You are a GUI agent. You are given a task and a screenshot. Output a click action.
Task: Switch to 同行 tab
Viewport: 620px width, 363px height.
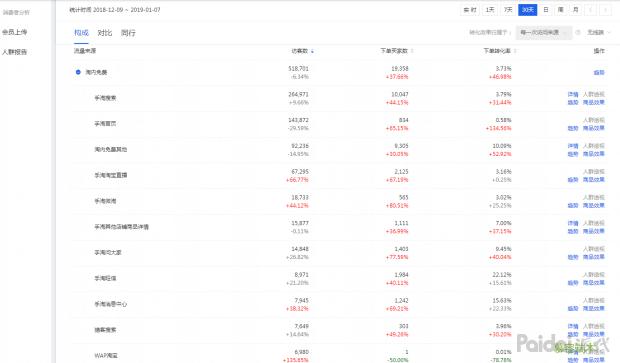pyautogui.click(x=128, y=33)
